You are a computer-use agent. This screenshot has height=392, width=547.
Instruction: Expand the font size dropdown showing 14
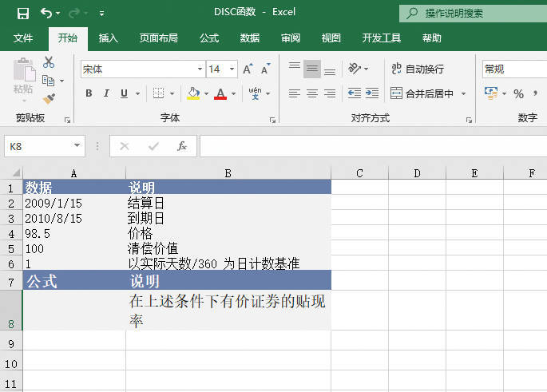[x=232, y=69]
